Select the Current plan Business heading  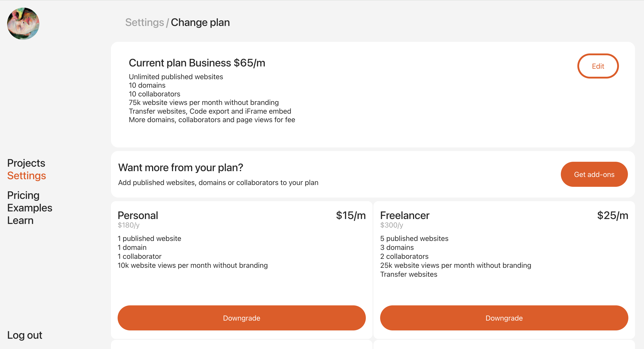point(197,63)
